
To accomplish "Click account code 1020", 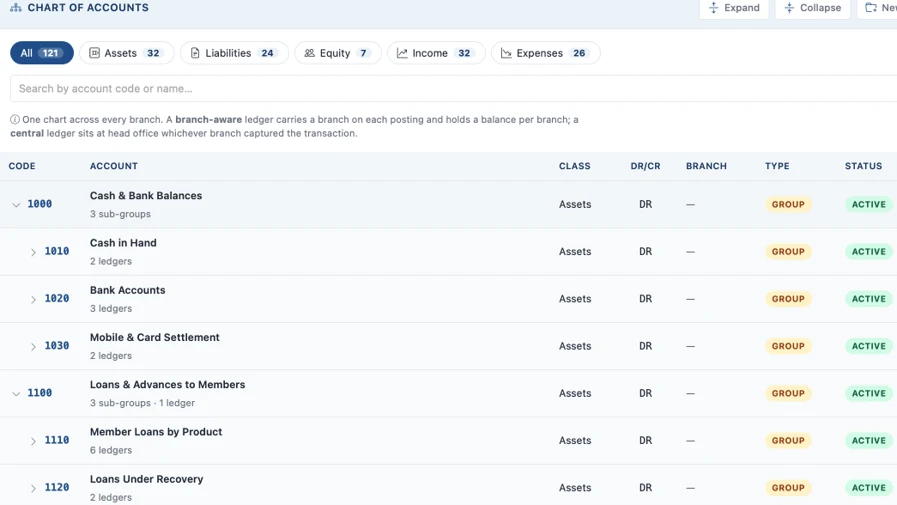I will click(57, 299).
